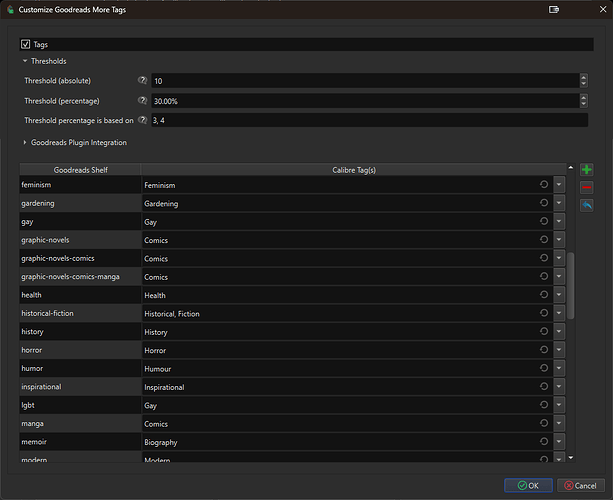
Task: Reset the Feminism tag row with circular arrow
Action: pos(543,185)
